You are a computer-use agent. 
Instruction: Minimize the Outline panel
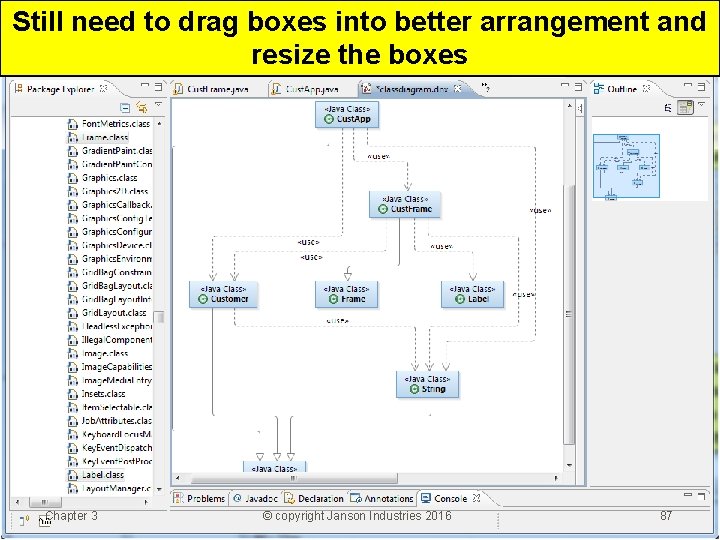coord(688,85)
